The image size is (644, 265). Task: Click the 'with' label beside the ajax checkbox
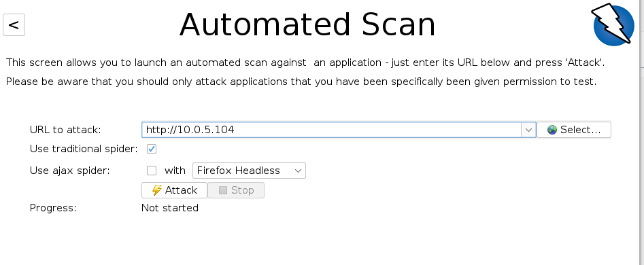click(175, 171)
